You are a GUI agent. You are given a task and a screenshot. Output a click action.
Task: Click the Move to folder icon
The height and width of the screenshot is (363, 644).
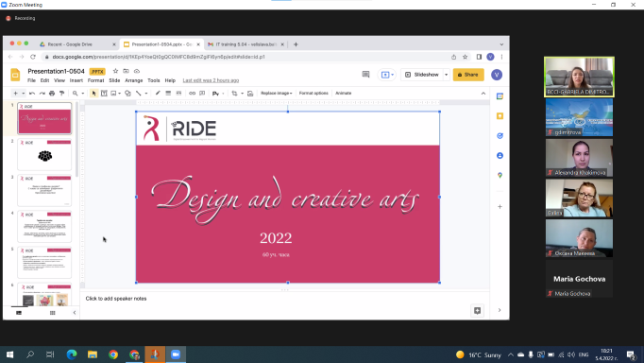127,71
